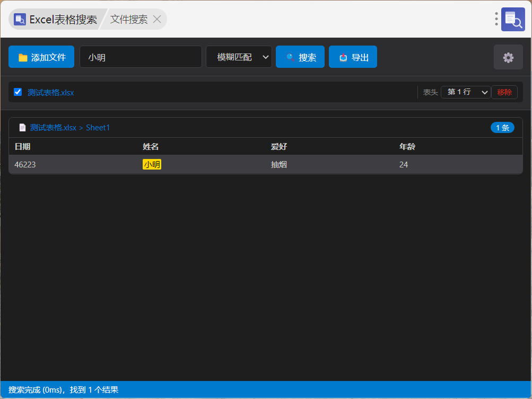532x399 pixels.
Task: Click the export icon on 导出 button
Action: click(x=343, y=57)
